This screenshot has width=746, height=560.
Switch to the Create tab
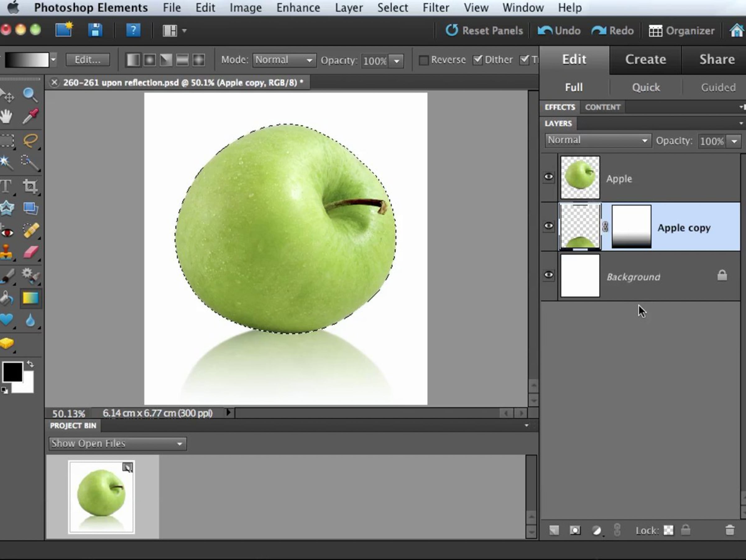645,60
